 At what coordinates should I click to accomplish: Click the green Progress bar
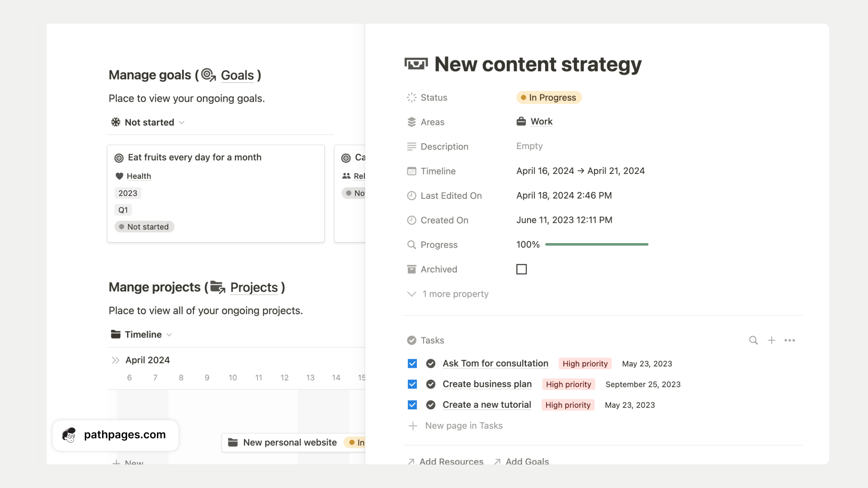click(597, 244)
